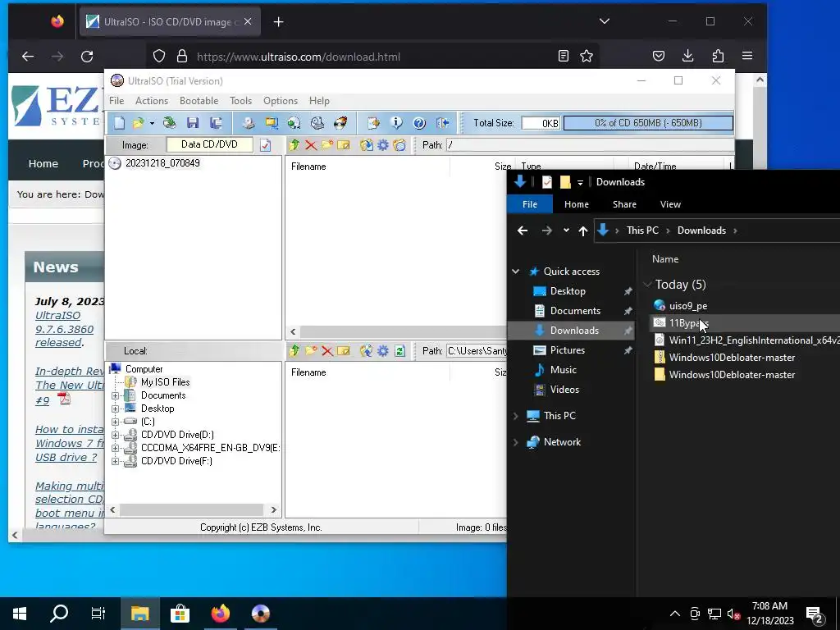Open the Explorer Share ribbon tab

(624, 204)
